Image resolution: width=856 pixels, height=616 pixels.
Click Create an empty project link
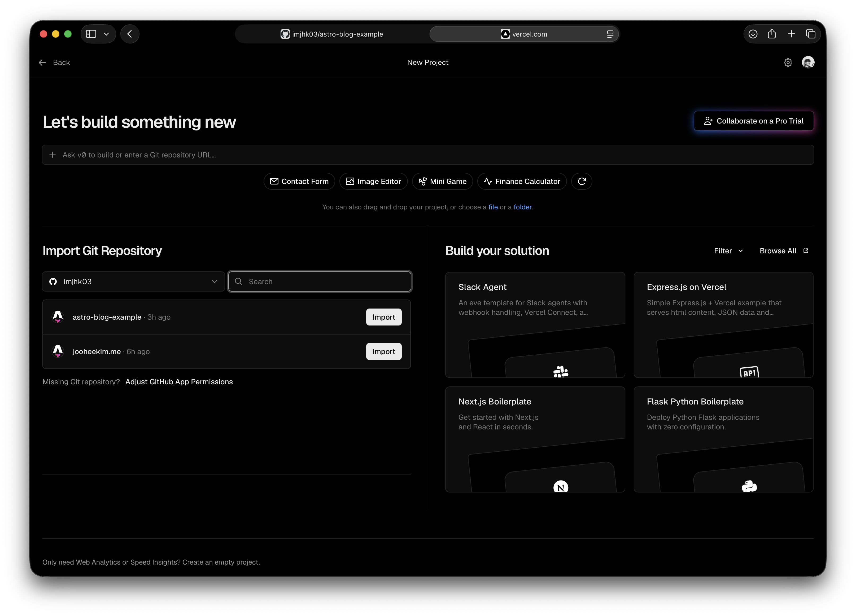coord(221,562)
